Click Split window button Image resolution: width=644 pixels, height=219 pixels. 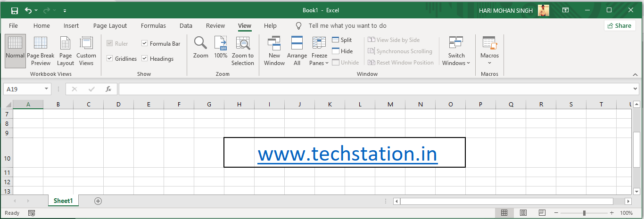[x=342, y=40]
